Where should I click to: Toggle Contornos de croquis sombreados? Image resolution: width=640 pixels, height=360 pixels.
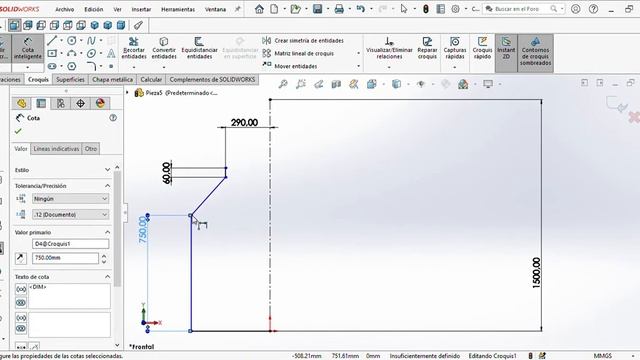(x=536, y=53)
